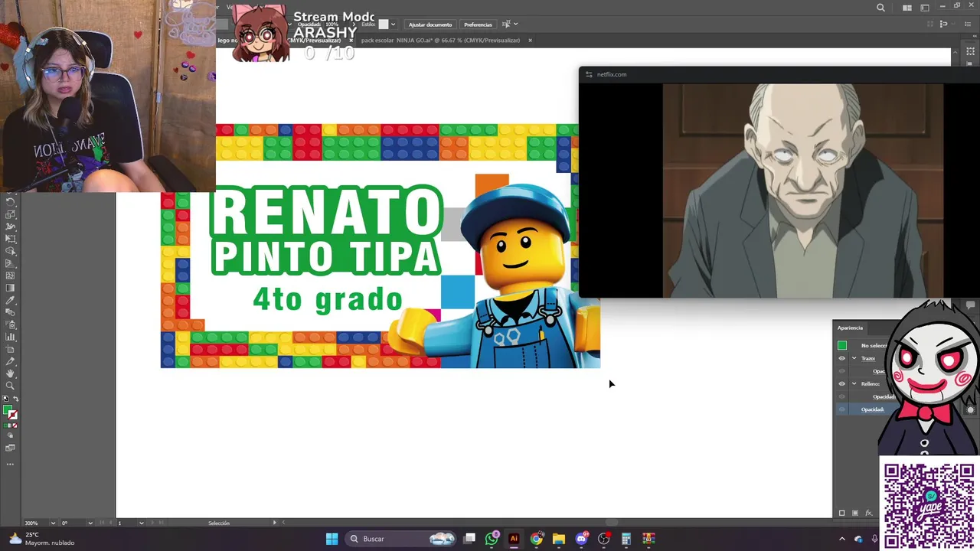This screenshot has width=980, height=551.
Task: Close the pack escolar NINJA GO.ai tab
Action: pyautogui.click(x=530, y=40)
